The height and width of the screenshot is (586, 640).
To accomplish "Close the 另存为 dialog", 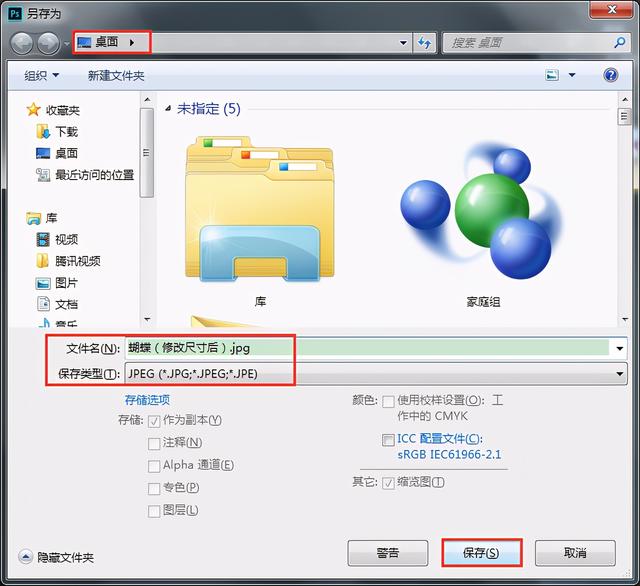I will (611, 10).
